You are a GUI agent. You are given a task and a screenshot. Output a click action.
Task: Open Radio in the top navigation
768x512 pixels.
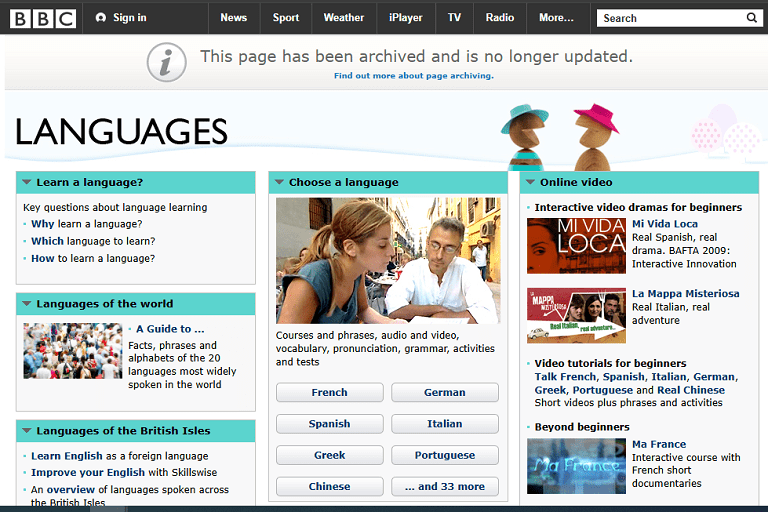point(500,18)
